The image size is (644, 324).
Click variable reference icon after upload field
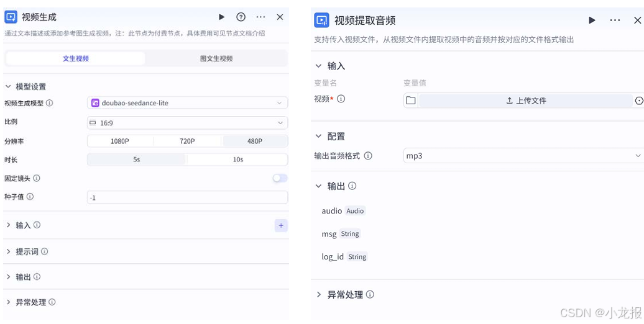click(639, 101)
